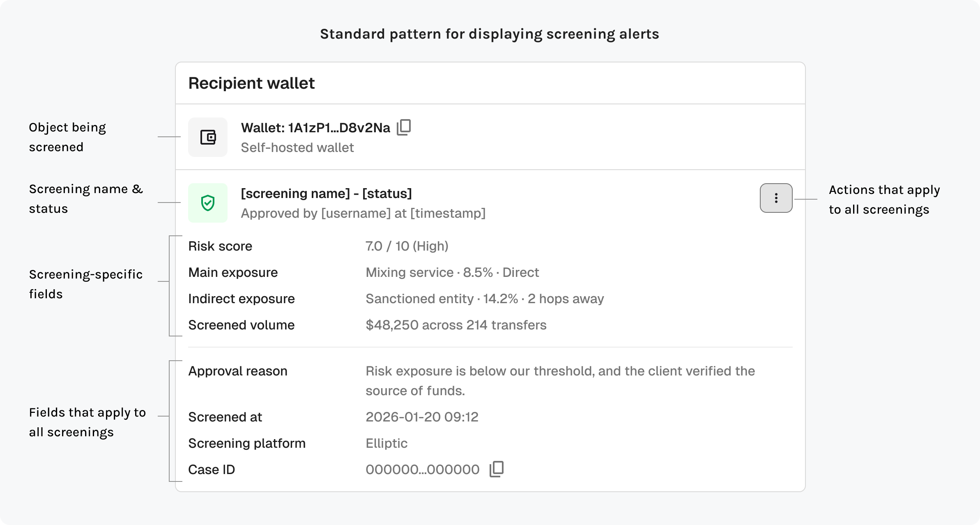Click Fields that apply to all screenings
The width and height of the screenshot is (980, 525).
(x=87, y=422)
